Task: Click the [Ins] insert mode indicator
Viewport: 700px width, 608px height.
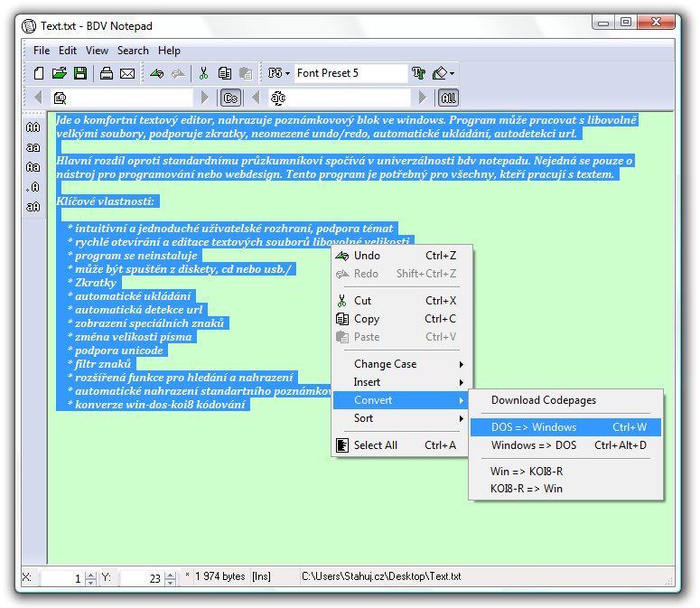Action: point(261,576)
